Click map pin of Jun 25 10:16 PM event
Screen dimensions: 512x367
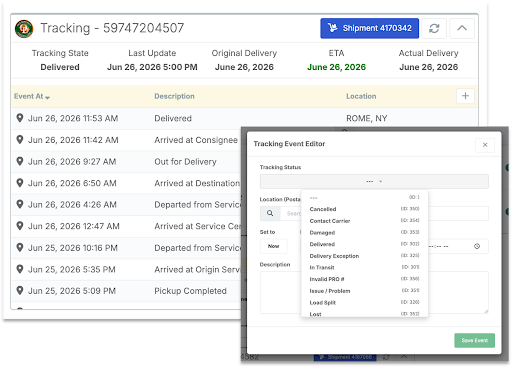20,248
